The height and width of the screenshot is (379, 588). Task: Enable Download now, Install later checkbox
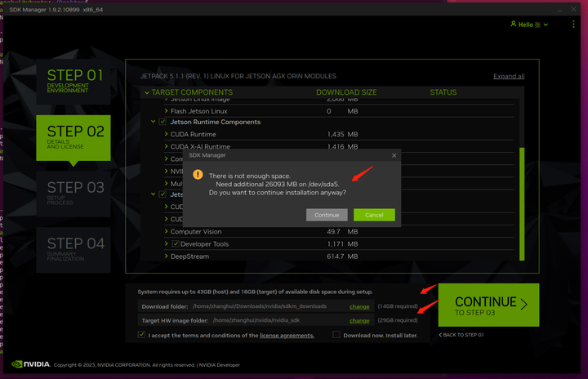coord(336,334)
